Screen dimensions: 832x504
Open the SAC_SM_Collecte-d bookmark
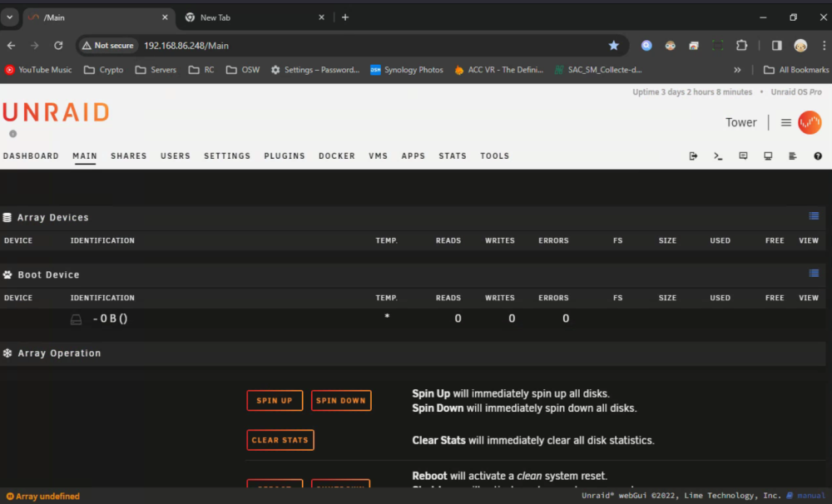[598, 70]
